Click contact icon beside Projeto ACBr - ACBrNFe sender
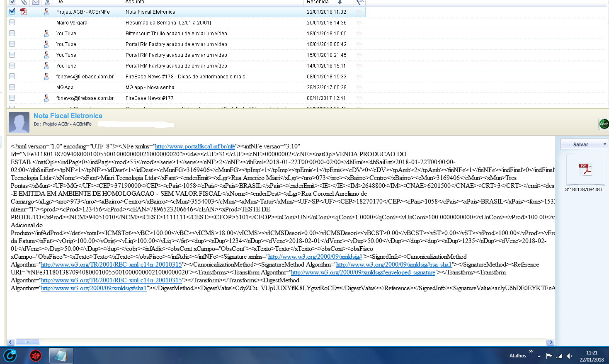Screen dimensions: 609x364 point(46,12)
